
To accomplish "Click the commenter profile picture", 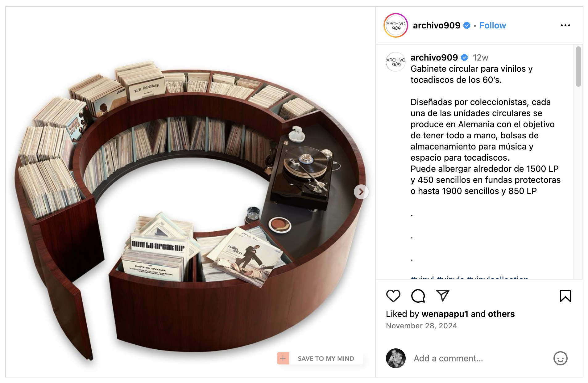I will click(396, 358).
